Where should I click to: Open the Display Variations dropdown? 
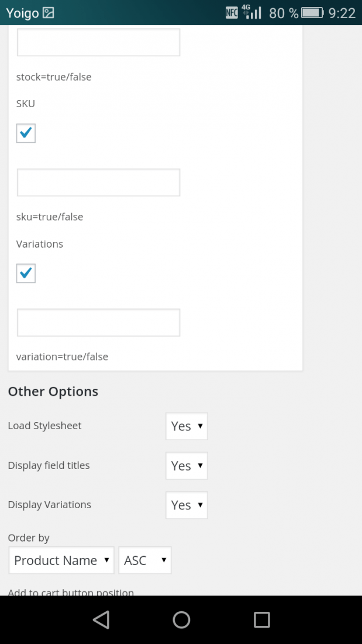(x=187, y=505)
